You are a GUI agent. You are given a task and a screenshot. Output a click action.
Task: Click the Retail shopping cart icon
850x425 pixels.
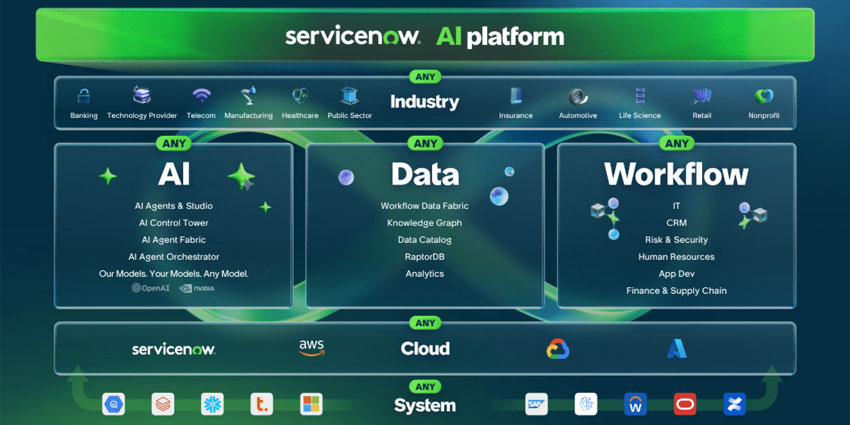coord(701,96)
